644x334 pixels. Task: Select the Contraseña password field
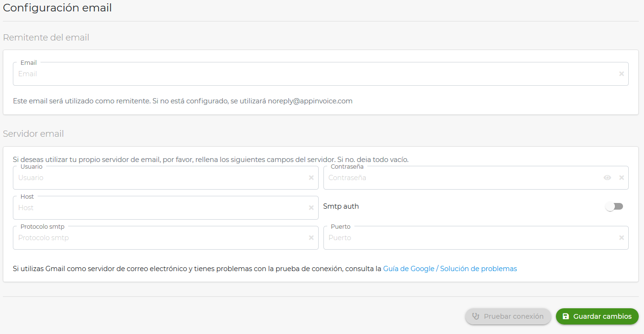(462, 178)
